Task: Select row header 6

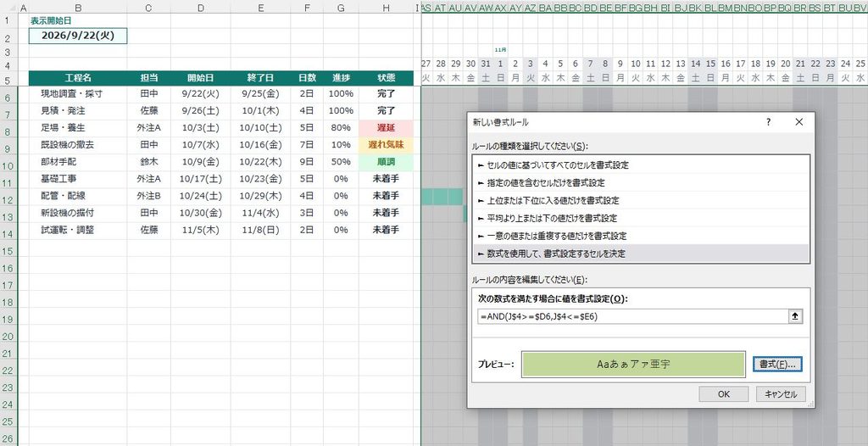Action: tap(8, 98)
